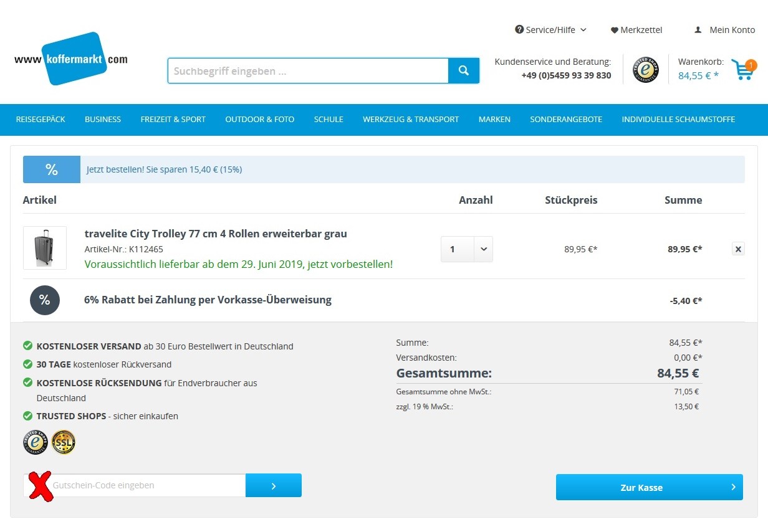Click the TRUSTED SHOPS sicher einkaufen line
768x532 pixels.
[x=107, y=416]
